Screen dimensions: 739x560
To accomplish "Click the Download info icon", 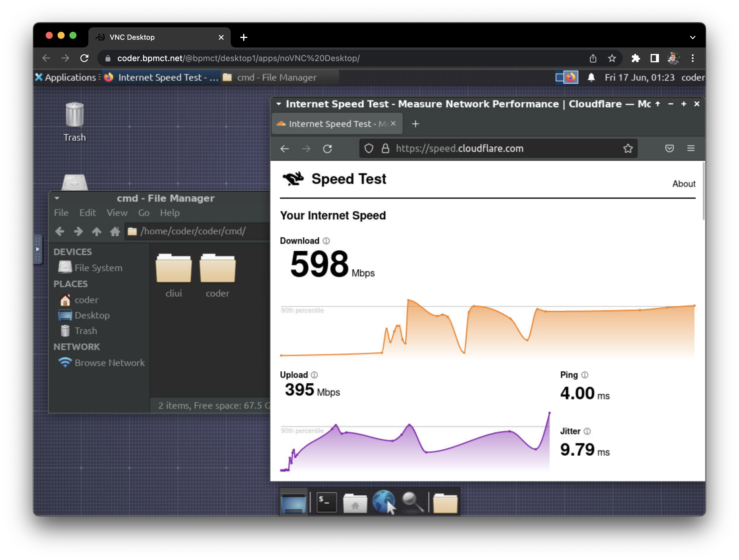I will pos(327,241).
